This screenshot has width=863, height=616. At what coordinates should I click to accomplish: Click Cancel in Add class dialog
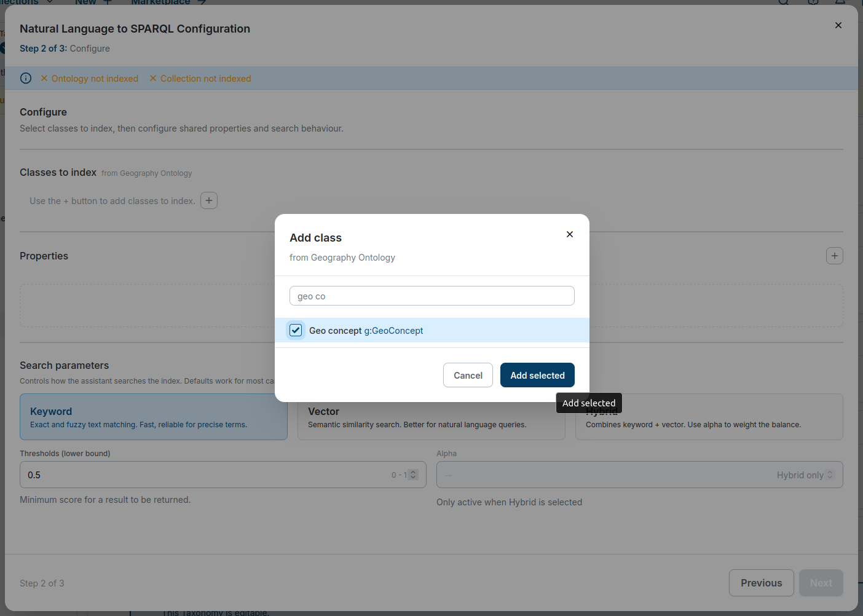pos(468,375)
